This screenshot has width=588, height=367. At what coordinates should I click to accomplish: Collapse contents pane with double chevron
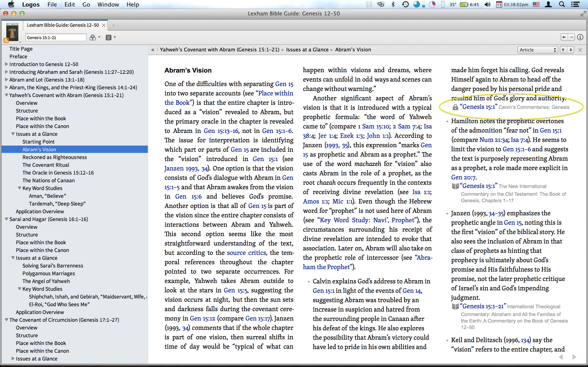[153, 50]
